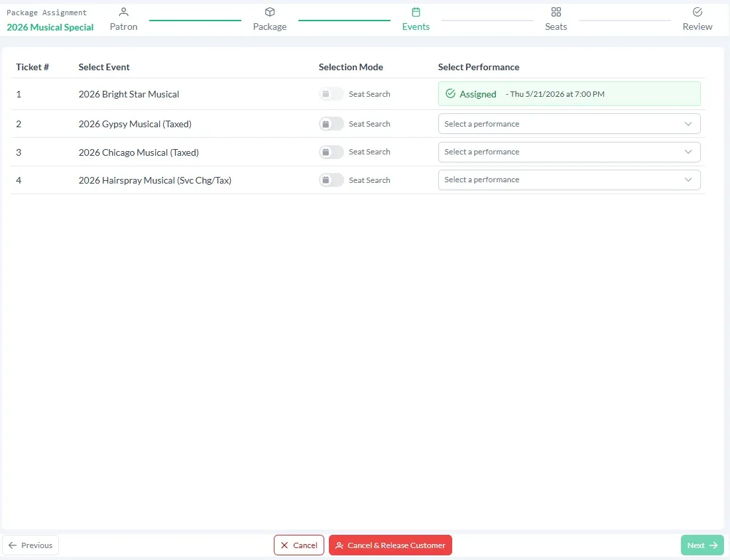This screenshot has width=730, height=560.
Task: Click the Events step calendar icon
Action: pyautogui.click(x=416, y=12)
